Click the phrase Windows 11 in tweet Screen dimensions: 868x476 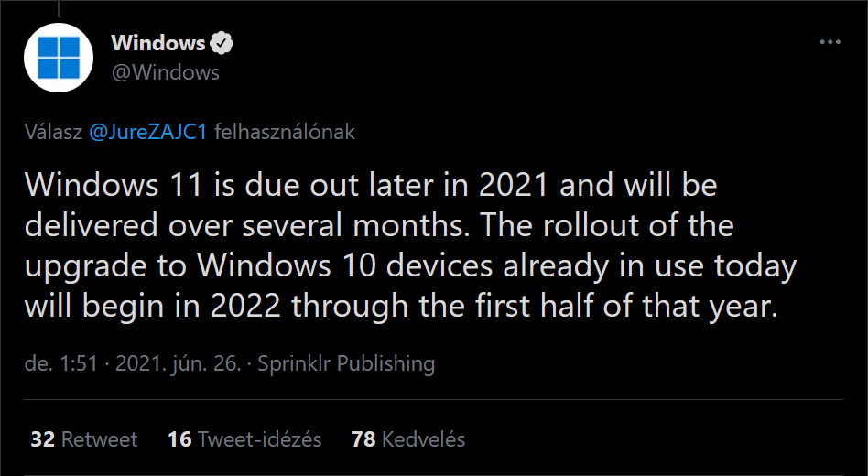pos(114,185)
